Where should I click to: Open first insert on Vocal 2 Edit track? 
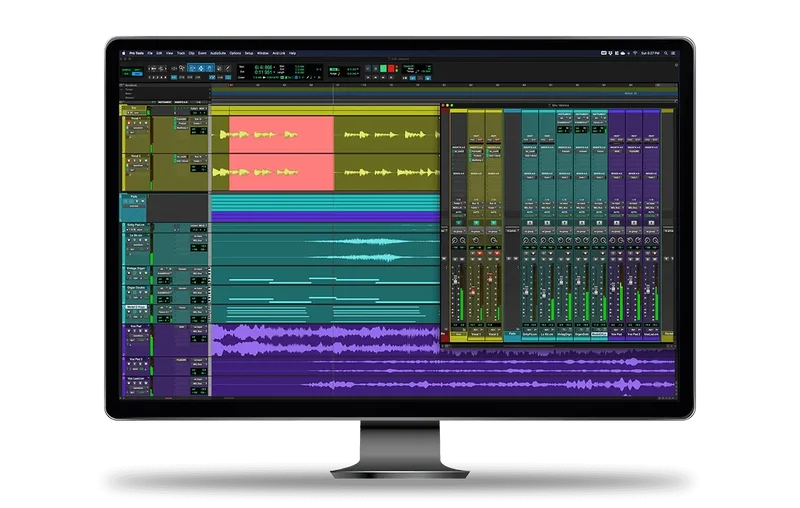point(182,157)
